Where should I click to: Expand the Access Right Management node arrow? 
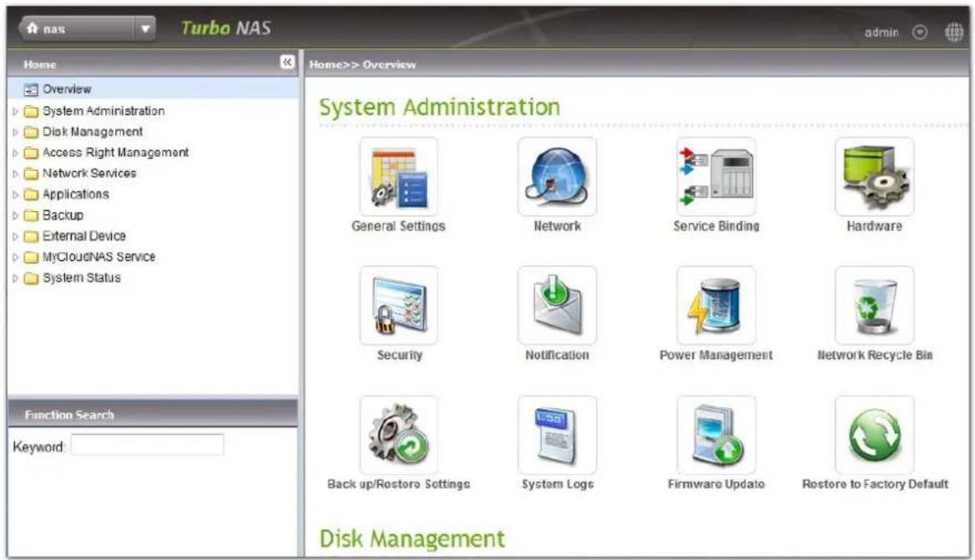pos(16,153)
